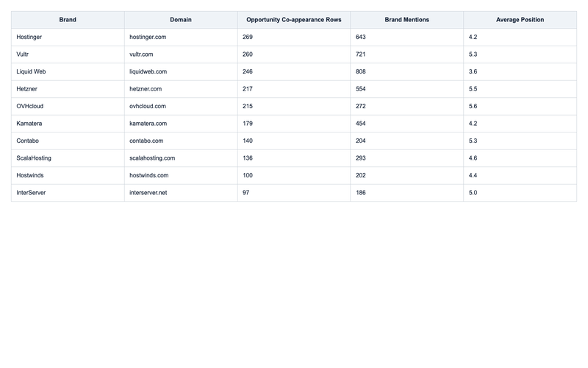The height and width of the screenshot is (368, 588).
Task: Click Opportunity Co-appearance Rows header
Action: (x=293, y=20)
